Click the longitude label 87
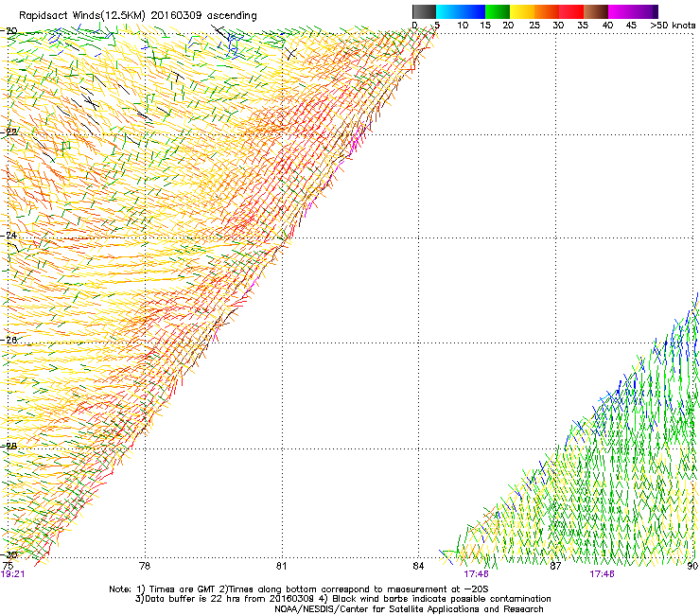Screen dimensions: 700x615 [x=555, y=566]
